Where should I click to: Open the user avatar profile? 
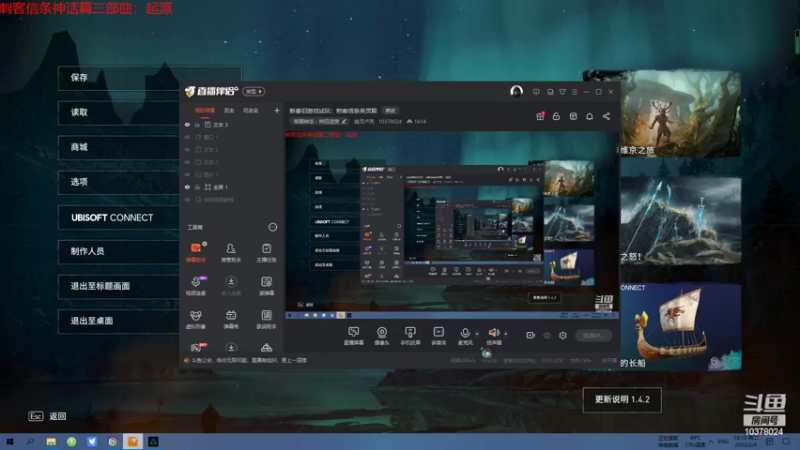516,91
